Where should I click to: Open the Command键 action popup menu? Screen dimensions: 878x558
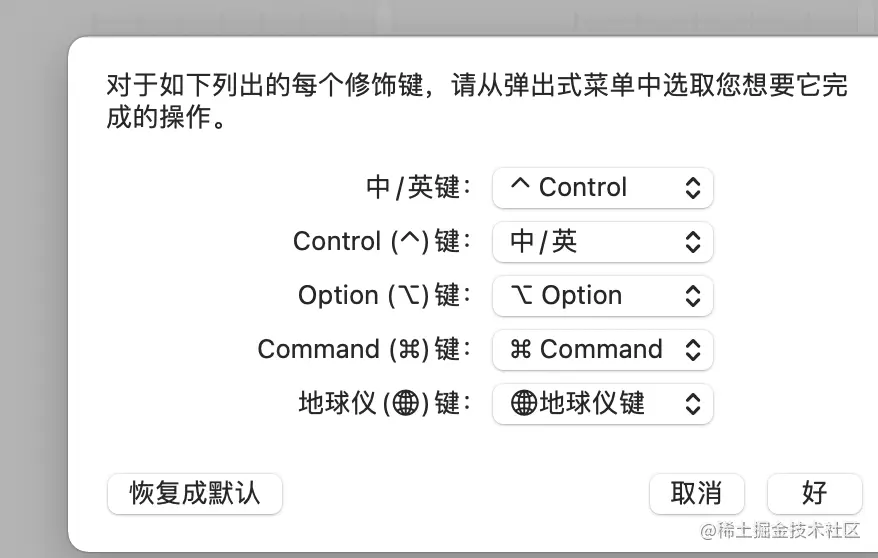tap(602, 349)
